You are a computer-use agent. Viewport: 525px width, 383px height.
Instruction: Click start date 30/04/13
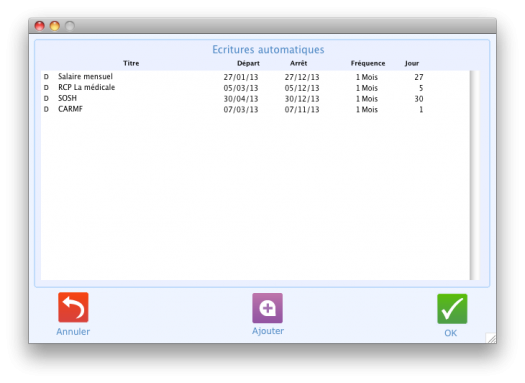(241, 99)
